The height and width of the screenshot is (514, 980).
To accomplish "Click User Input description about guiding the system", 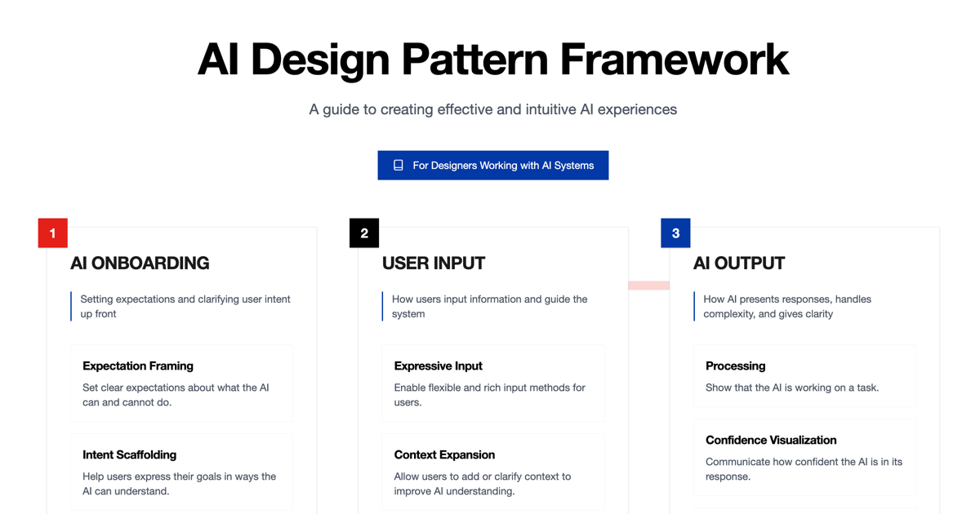I will point(489,306).
